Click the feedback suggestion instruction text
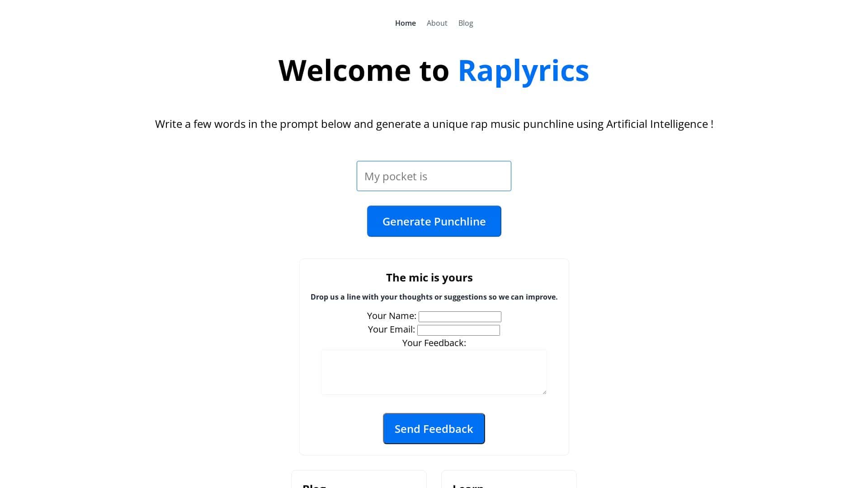The width and height of the screenshot is (868, 488). tap(434, 297)
